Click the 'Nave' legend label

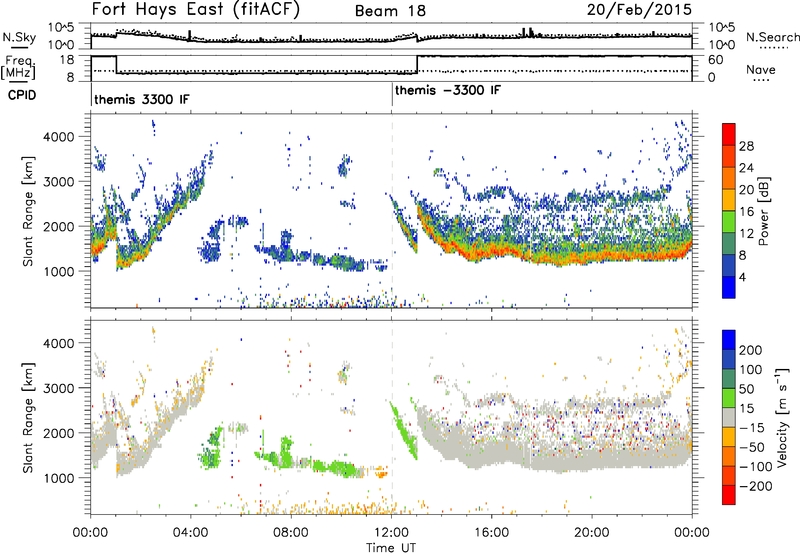(761, 69)
